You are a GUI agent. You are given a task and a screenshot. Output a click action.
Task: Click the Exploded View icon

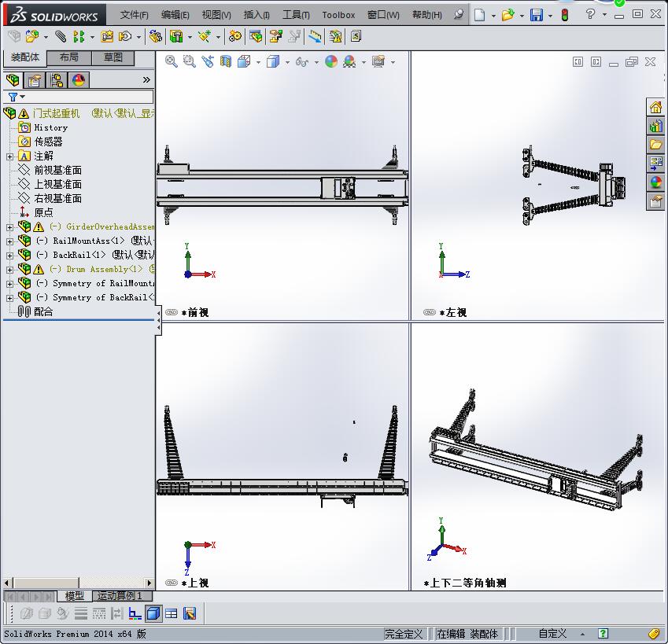point(275,37)
